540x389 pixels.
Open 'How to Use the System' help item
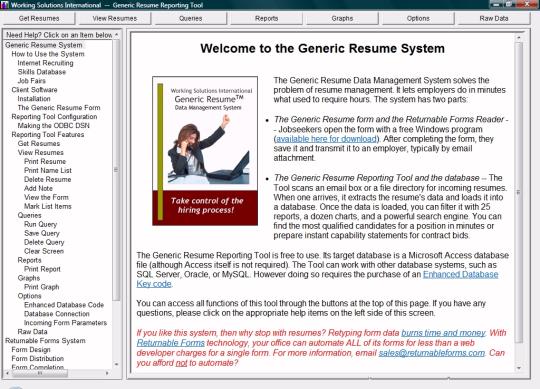(x=48, y=54)
